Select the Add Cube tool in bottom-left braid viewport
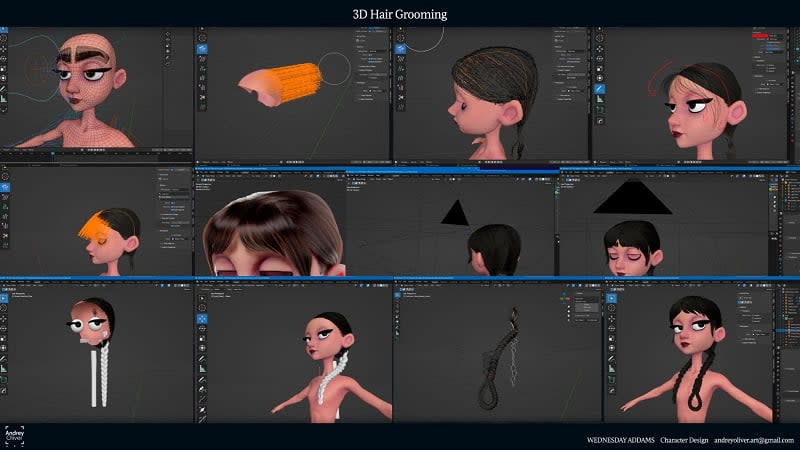The width and height of the screenshot is (800, 450). (4, 380)
